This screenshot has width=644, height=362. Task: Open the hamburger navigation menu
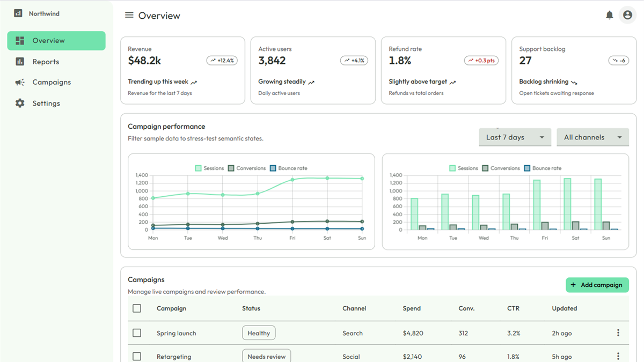[x=129, y=16]
